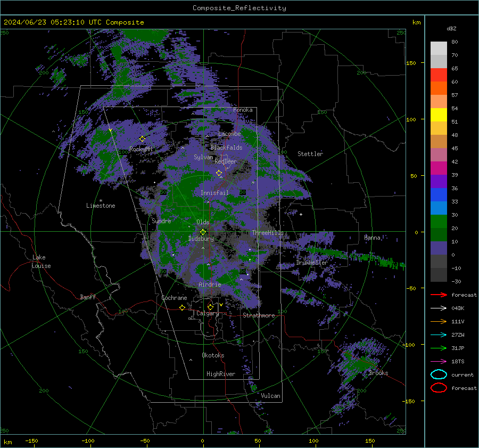479x448 pixels.
Task: Click the yellow diamond marker below Cochrane
Action: [183, 308]
